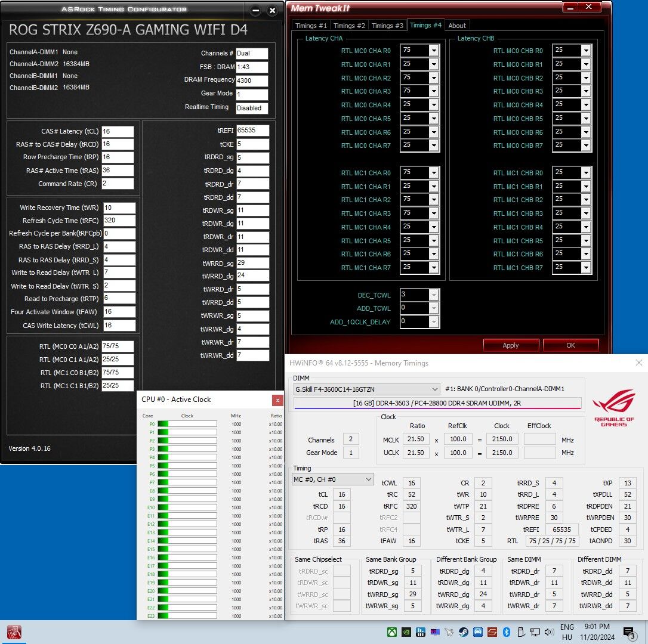Click the red square tray icon

(x=492, y=632)
